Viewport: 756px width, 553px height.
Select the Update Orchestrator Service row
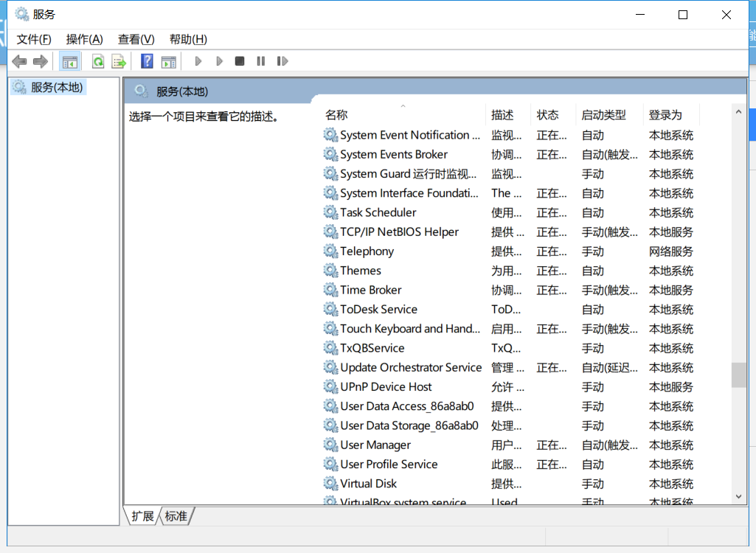click(509, 367)
